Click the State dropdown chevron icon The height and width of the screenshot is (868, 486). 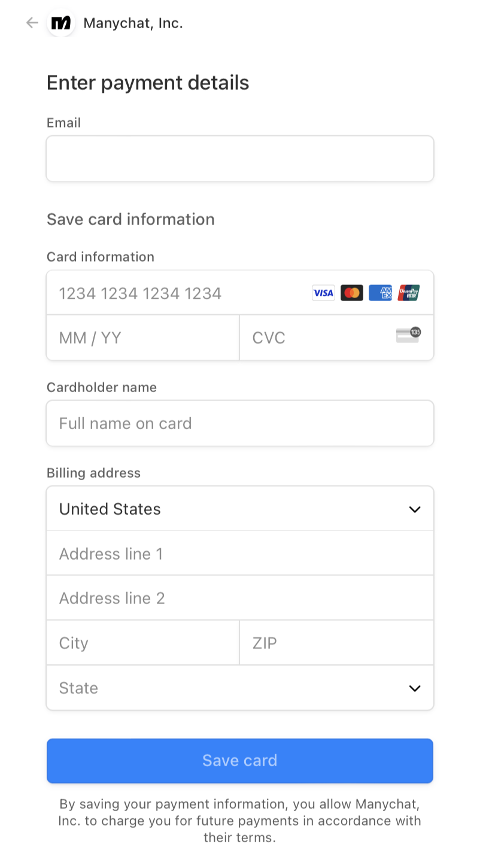coord(414,688)
